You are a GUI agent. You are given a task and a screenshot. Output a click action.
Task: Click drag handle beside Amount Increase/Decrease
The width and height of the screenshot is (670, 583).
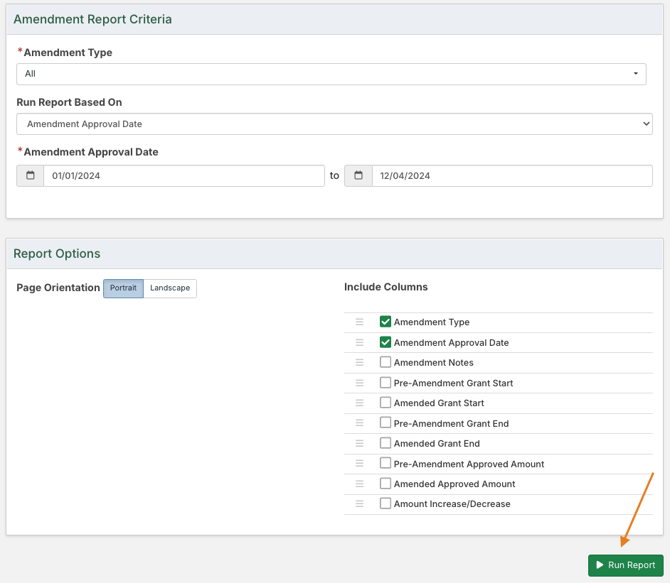click(x=359, y=504)
